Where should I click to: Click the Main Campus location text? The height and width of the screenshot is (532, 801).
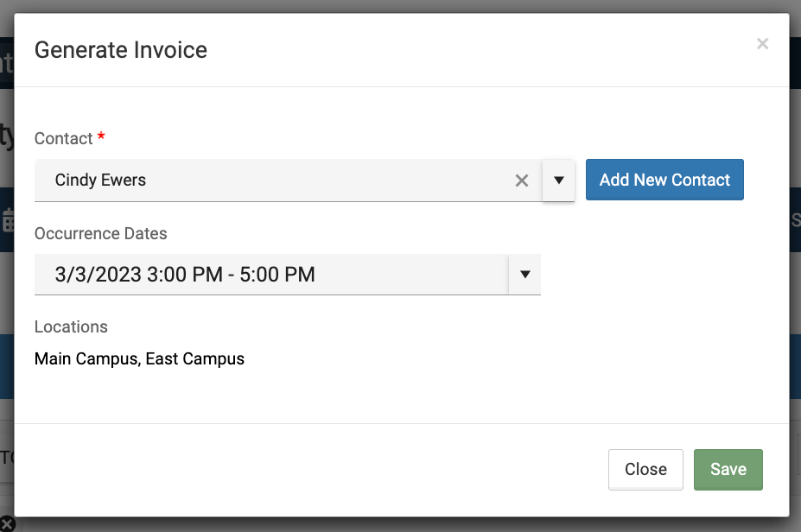pyautogui.click(x=86, y=358)
